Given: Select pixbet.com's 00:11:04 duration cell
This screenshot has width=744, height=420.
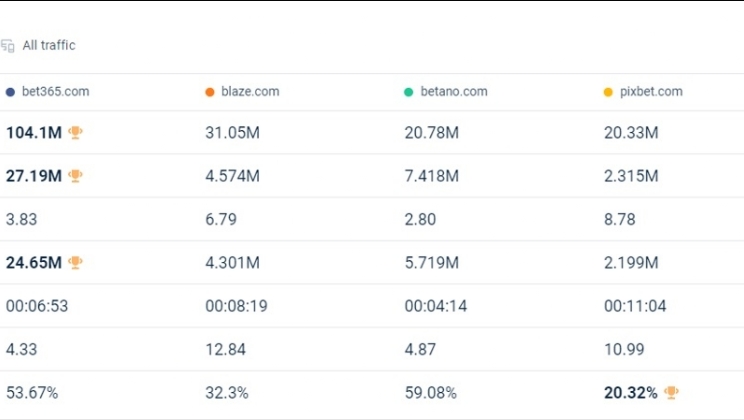Looking at the screenshot, I should [x=635, y=306].
